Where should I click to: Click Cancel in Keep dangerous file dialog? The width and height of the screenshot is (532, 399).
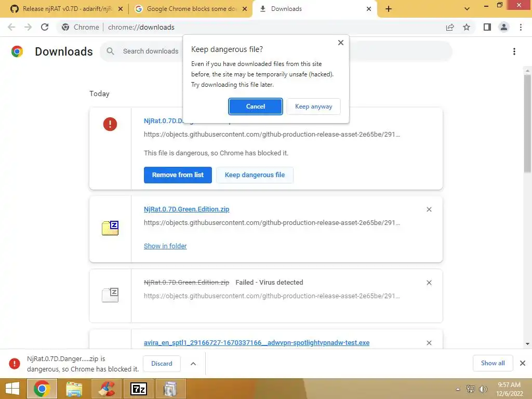[255, 107]
